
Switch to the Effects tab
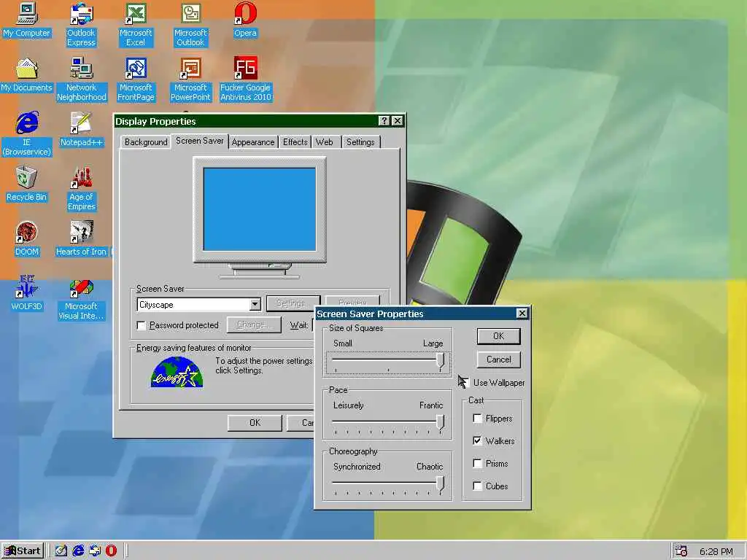295,142
